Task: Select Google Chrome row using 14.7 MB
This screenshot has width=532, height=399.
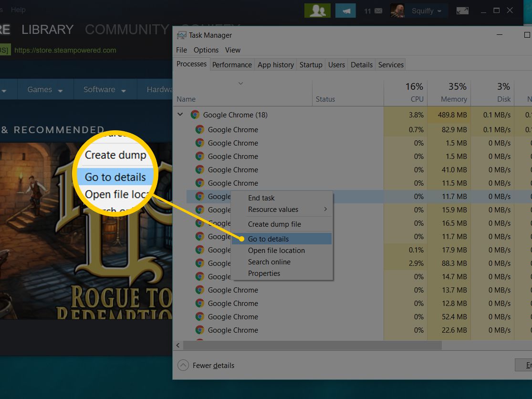Action: tap(285, 276)
